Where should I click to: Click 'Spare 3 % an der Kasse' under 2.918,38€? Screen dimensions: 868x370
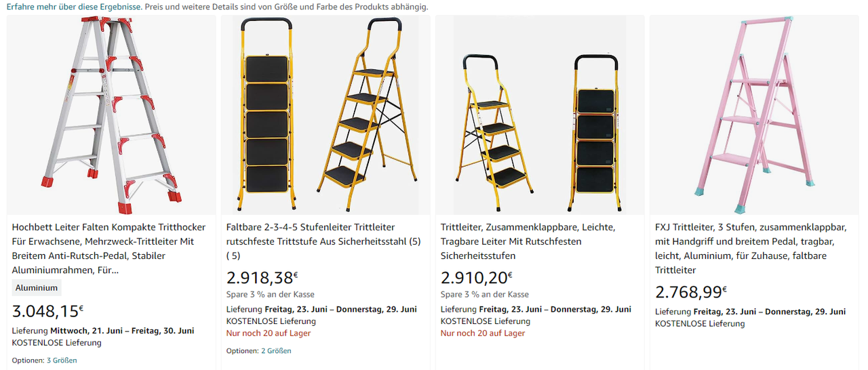point(270,295)
